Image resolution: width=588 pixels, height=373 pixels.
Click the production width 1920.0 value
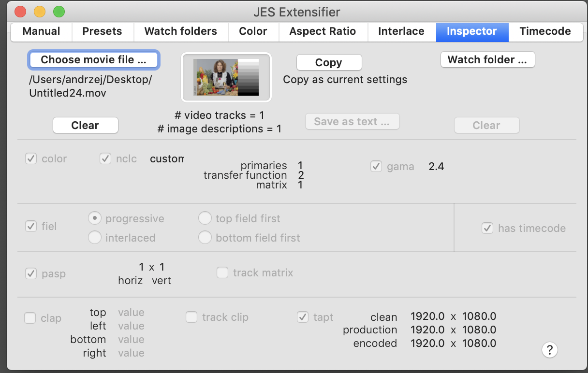pyautogui.click(x=427, y=330)
